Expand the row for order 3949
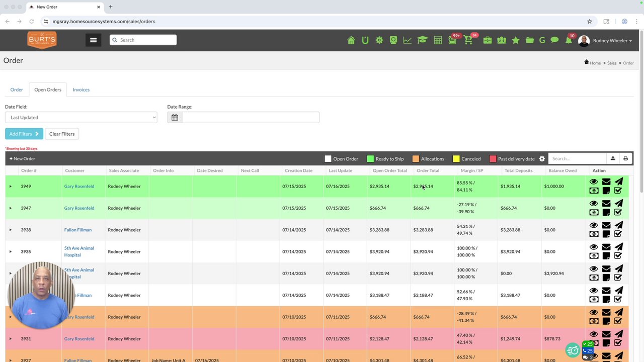Screen dimensions: 644x362 point(10,187)
